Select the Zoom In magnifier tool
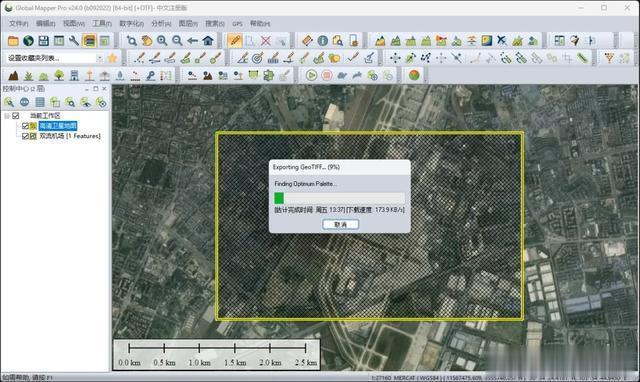Screen dimensions: 640x382 coord(162,40)
